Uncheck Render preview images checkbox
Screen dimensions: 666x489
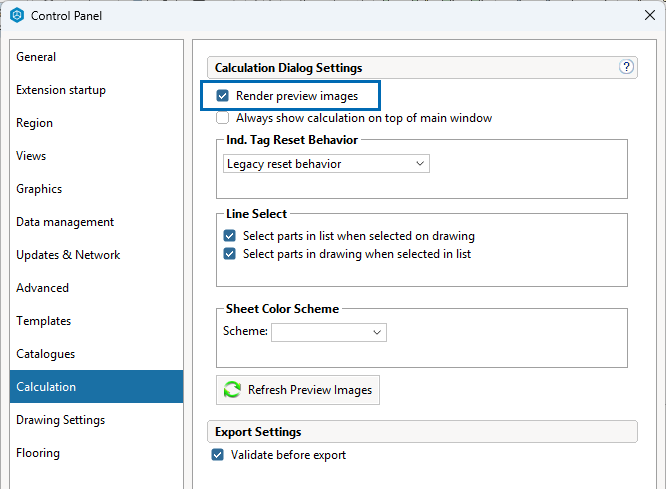(x=223, y=96)
